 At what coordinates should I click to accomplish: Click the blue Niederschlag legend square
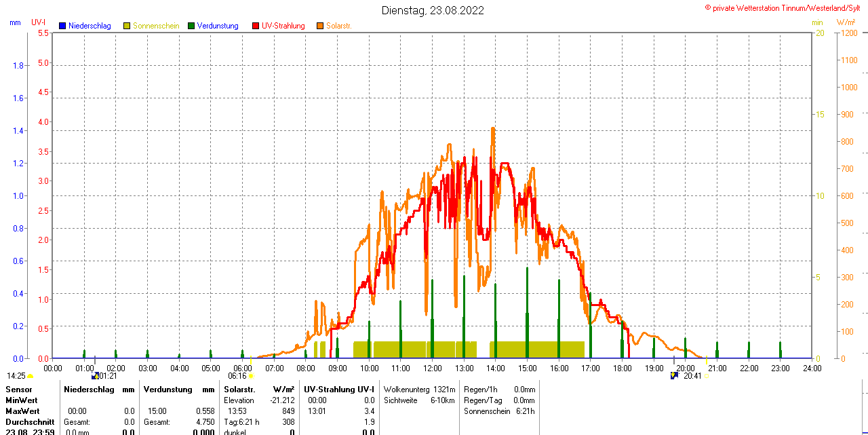coord(62,26)
